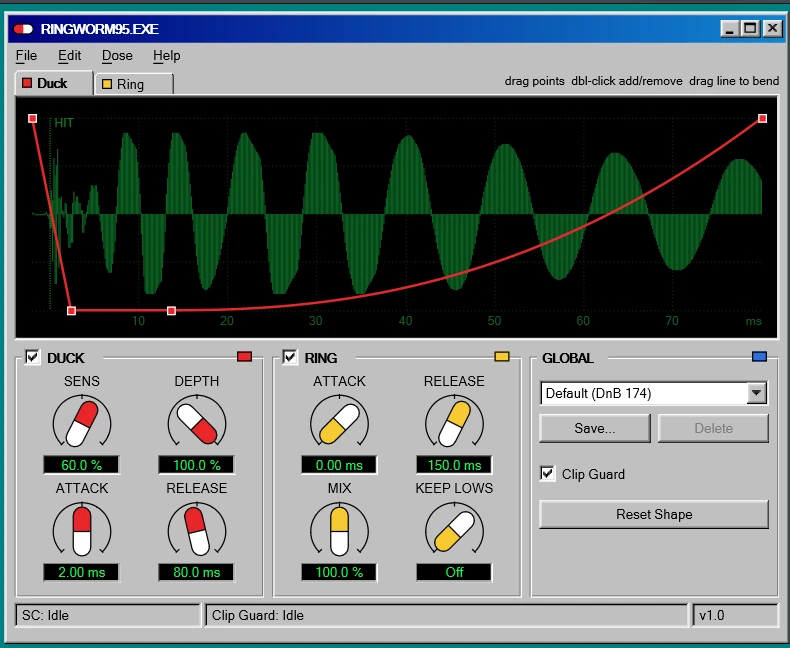Close the RINGWORM95 window

pyautogui.click(x=772, y=29)
